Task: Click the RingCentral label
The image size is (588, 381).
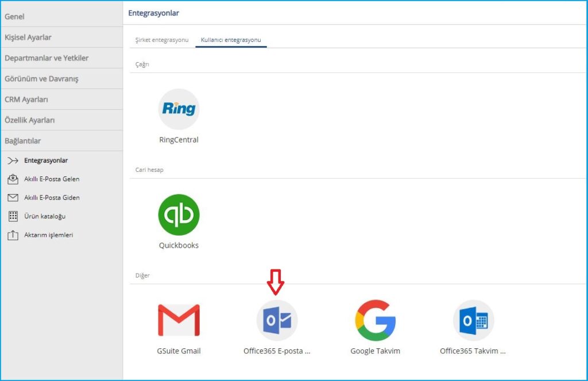Action: (179, 140)
